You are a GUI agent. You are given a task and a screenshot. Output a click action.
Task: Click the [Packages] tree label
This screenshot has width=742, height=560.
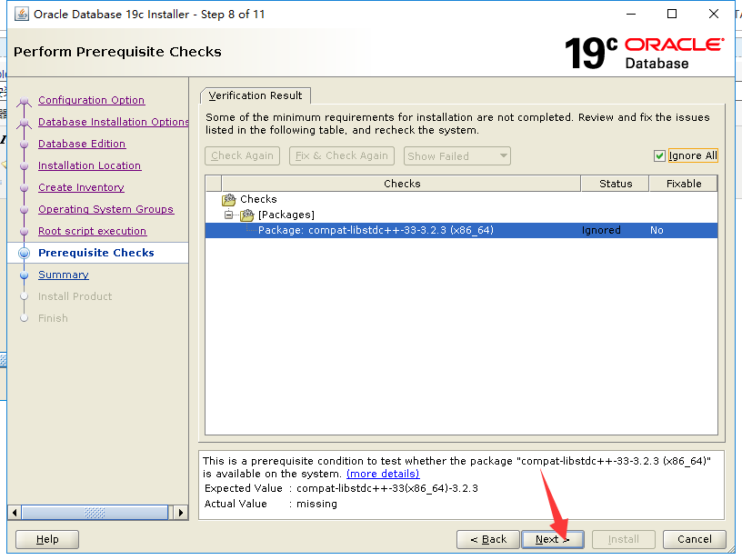[x=286, y=215]
